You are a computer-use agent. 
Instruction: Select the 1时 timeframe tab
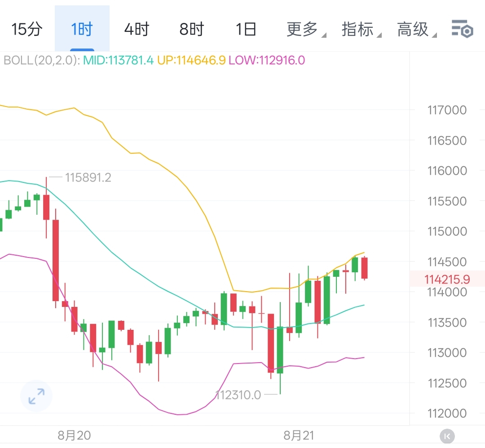pos(82,30)
